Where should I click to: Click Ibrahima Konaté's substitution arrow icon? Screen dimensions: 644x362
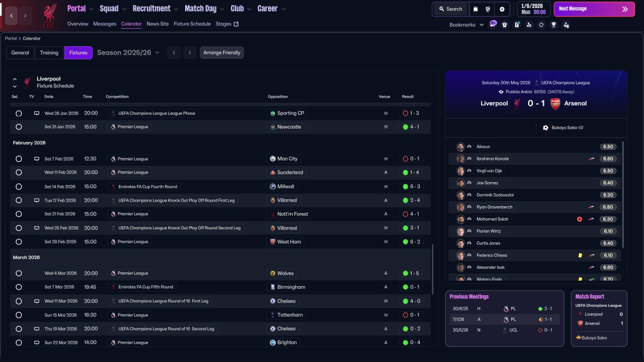tap(592, 159)
